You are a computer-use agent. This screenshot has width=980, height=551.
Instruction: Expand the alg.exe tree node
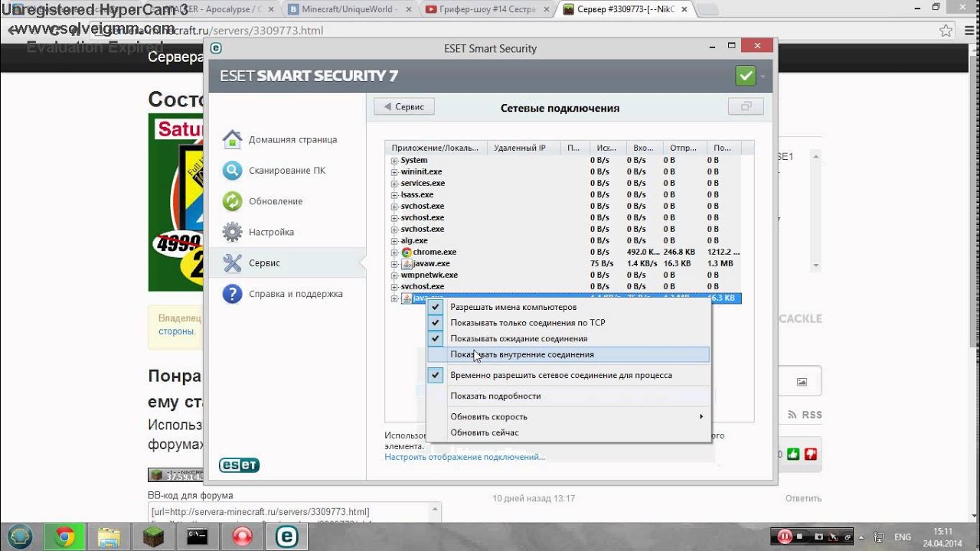(x=395, y=241)
